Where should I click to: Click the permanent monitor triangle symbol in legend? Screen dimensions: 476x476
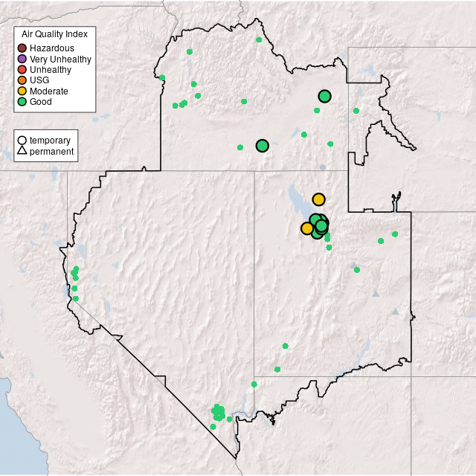pos(22,152)
